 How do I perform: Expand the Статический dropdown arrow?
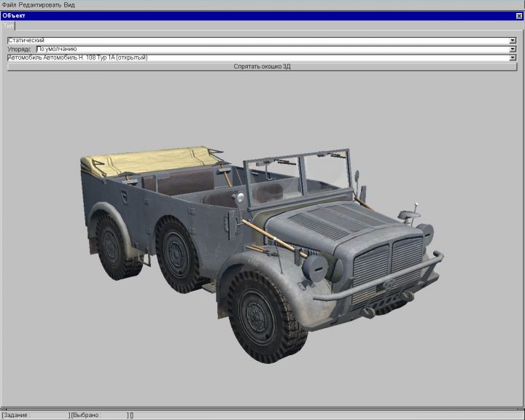[513, 40]
